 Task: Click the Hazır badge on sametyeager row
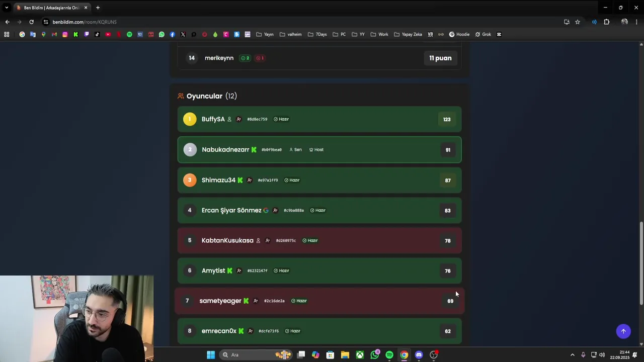[x=299, y=301]
